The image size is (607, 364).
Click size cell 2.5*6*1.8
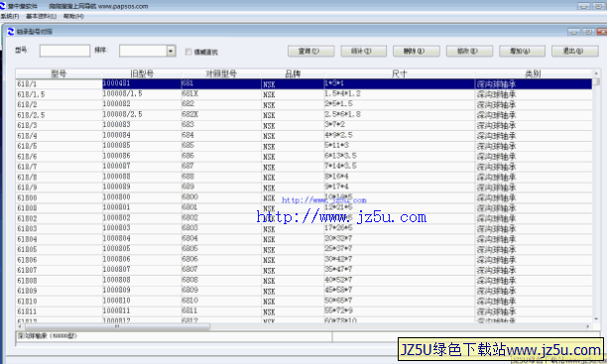(x=399, y=115)
